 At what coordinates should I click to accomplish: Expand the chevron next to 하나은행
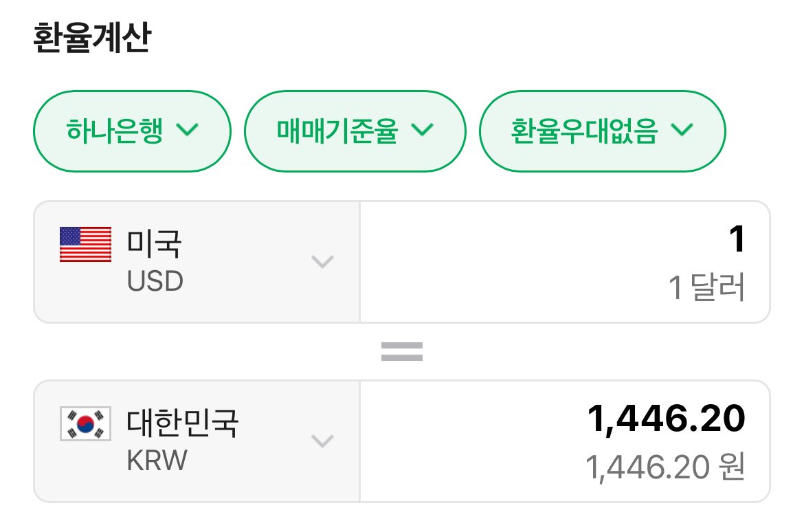click(188, 129)
